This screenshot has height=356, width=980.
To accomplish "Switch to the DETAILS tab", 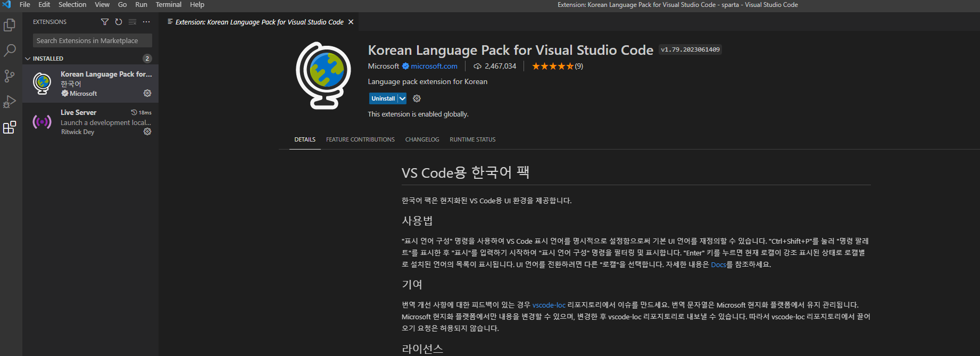I will 305,139.
